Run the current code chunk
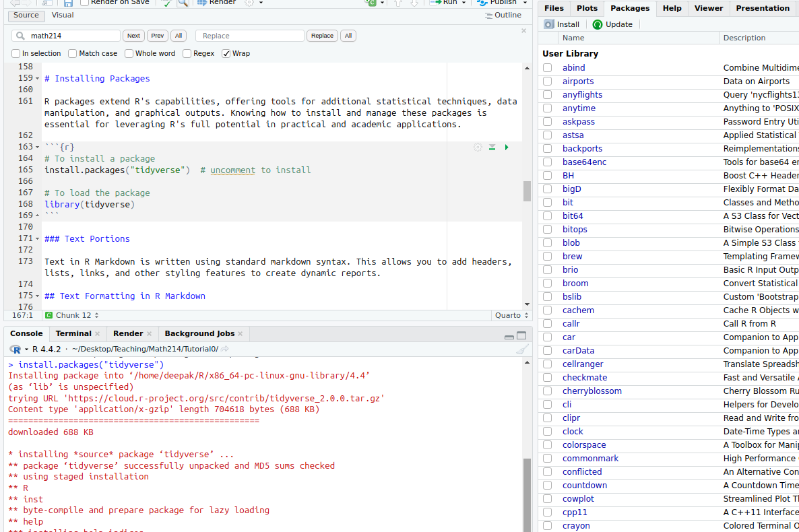Image resolution: width=799 pixels, height=532 pixels. pyautogui.click(x=507, y=147)
